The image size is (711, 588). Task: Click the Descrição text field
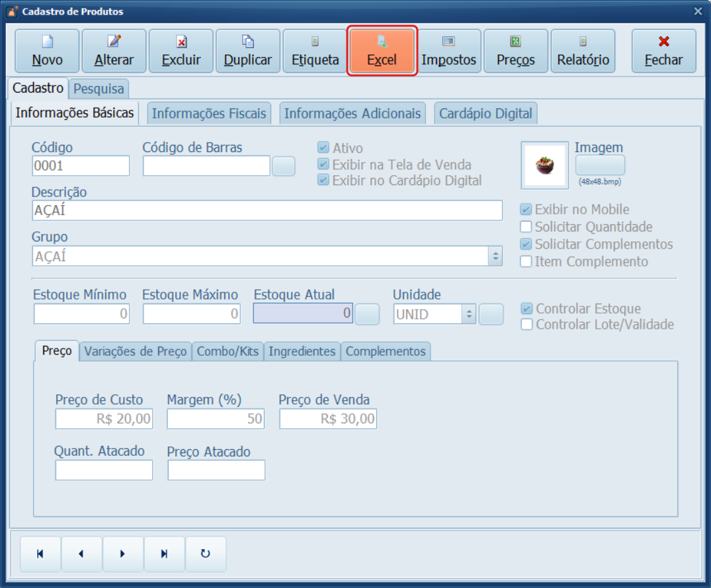coord(267,210)
